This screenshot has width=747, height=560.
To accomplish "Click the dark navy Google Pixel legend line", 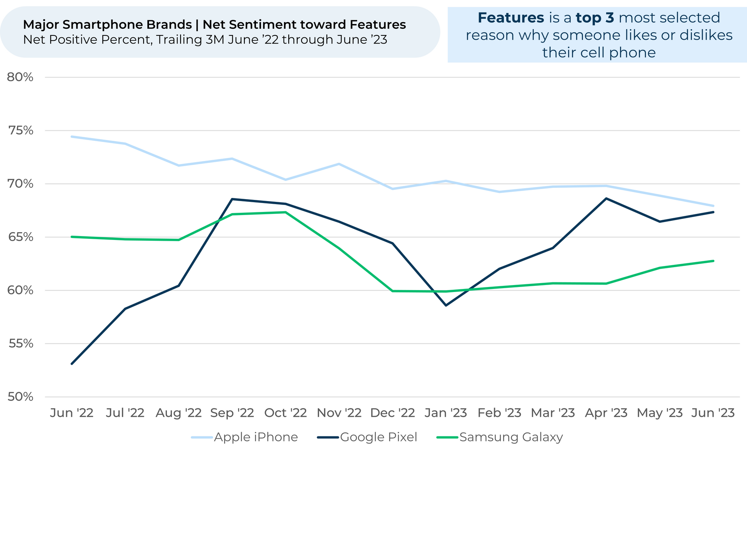I will coord(328,437).
